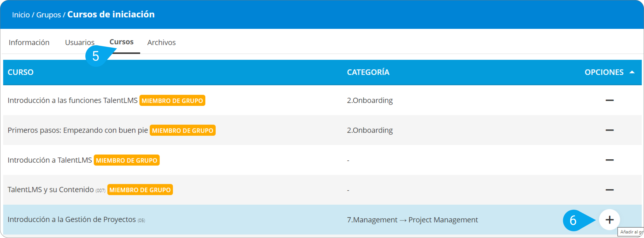Click Miembro de grupo badge on funciones TalentLMS
The width and height of the screenshot is (644, 238).
(x=172, y=101)
